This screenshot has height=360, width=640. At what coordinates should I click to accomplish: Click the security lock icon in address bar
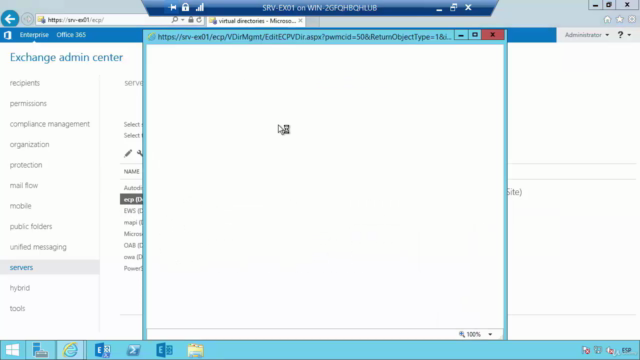pos(191,20)
